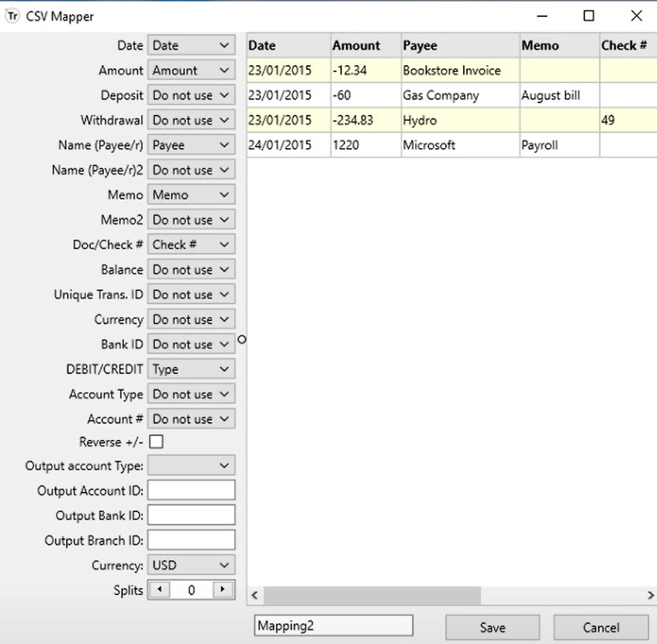The width and height of the screenshot is (657, 644).
Task: Open the Balance mapping dropdown
Action: [191, 269]
